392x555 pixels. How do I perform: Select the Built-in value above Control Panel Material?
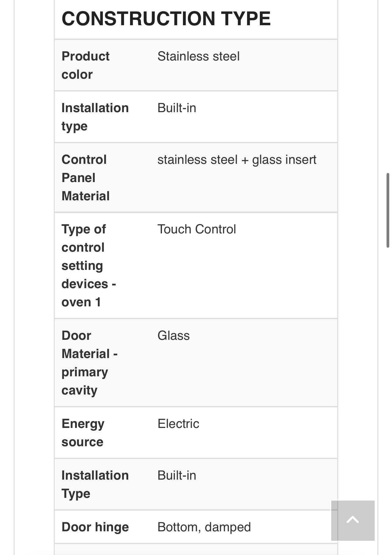[177, 108]
